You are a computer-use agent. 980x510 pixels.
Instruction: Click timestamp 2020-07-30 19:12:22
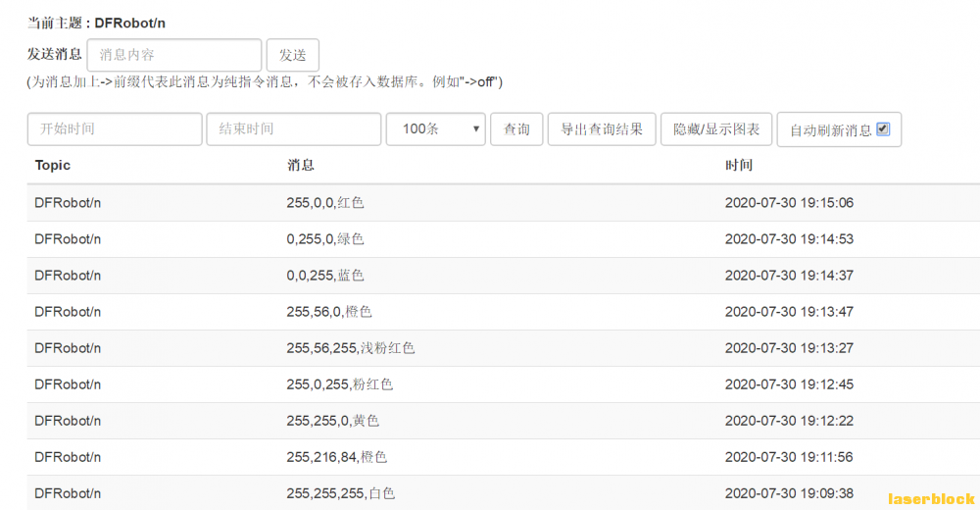coord(789,421)
